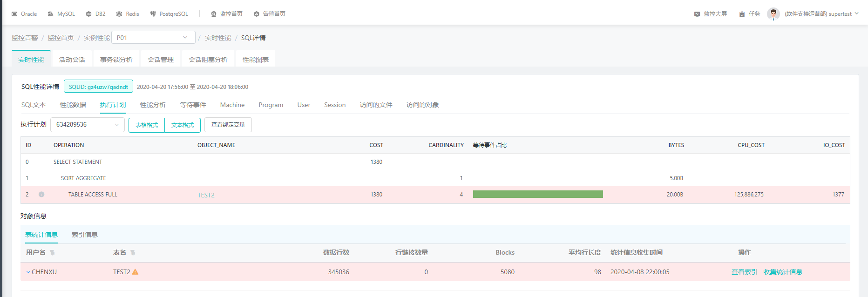Click the user avatar picture
This screenshot has height=297, width=868.
pos(773,14)
